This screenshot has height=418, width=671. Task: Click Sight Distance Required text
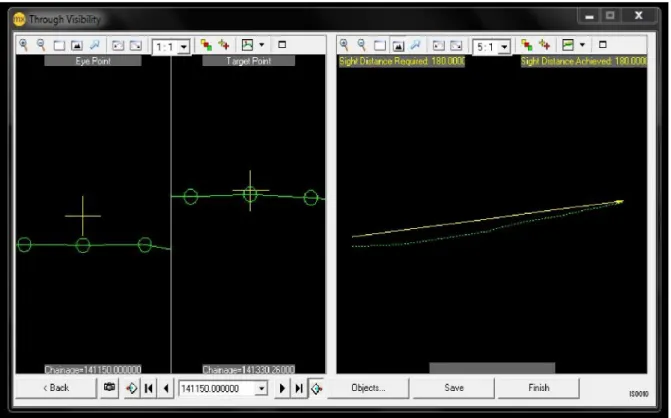click(402, 62)
